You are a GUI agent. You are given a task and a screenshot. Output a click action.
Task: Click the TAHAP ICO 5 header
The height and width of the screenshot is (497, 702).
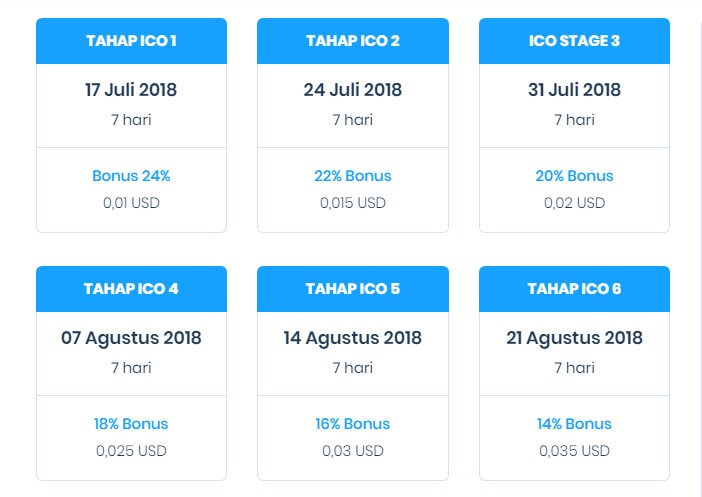click(353, 289)
